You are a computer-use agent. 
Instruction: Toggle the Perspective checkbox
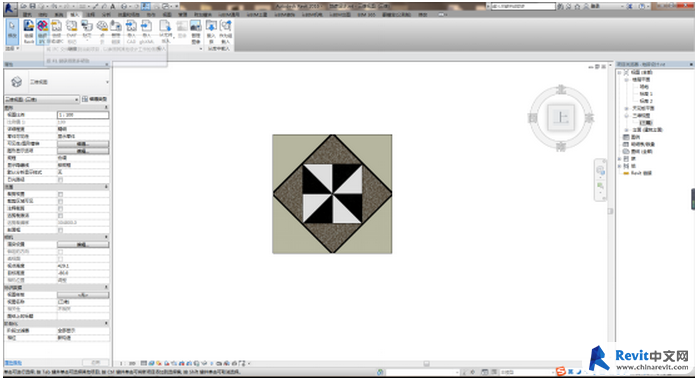(x=60, y=259)
